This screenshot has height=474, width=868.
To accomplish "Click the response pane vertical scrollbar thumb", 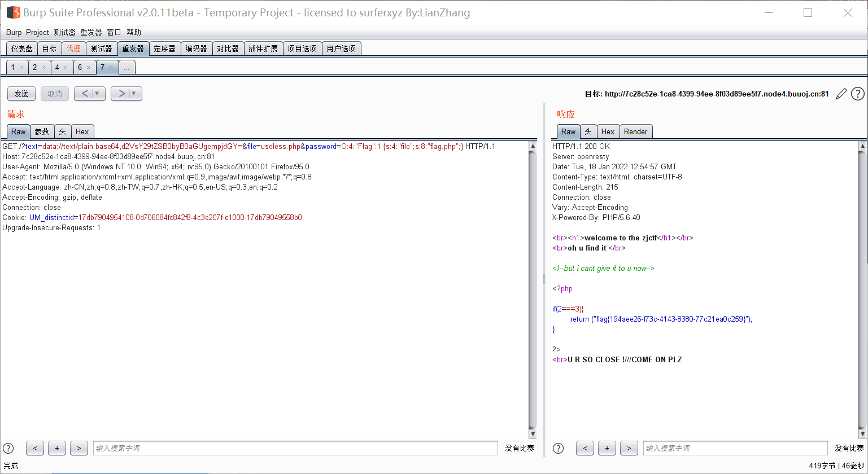I will 862,290.
